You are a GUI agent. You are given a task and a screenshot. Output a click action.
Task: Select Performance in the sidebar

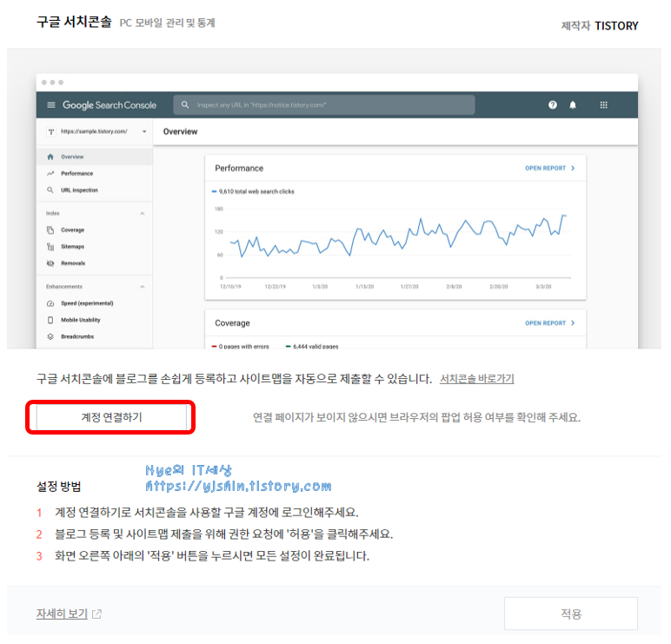(94, 173)
